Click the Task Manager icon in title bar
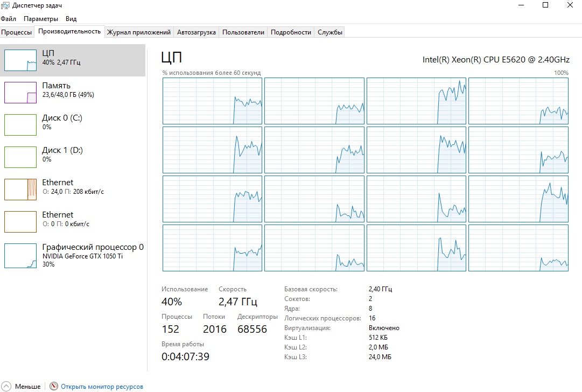The width and height of the screenshot is (582, 392). click(6, 5)
